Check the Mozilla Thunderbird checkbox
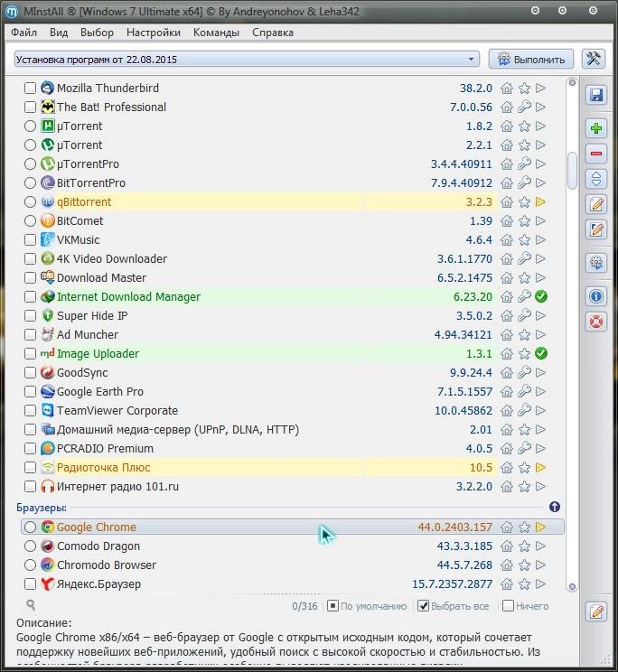Screen dimensions: 618x672 point(30,88)
